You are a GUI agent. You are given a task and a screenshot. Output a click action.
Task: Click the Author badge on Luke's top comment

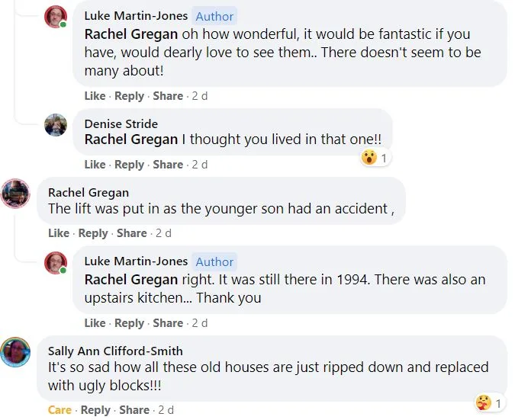pos(214,15)
